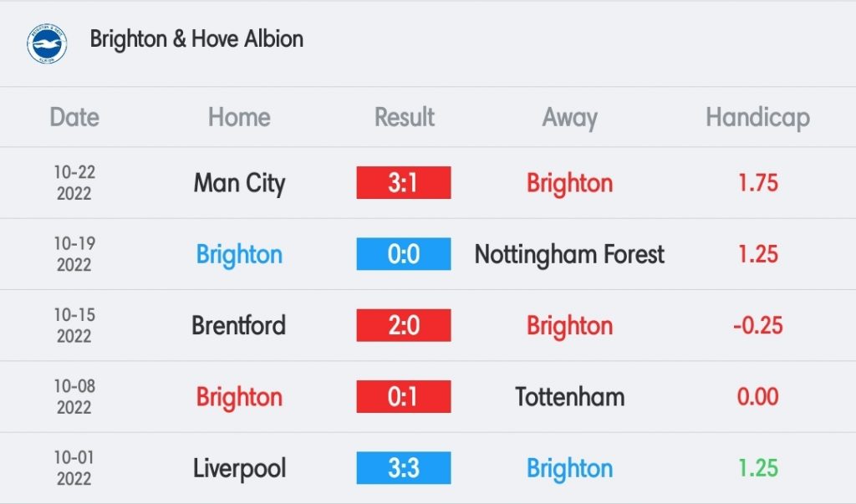
Task: Select Man City home team
Action: pyautogui.click(x=239, y=184)
